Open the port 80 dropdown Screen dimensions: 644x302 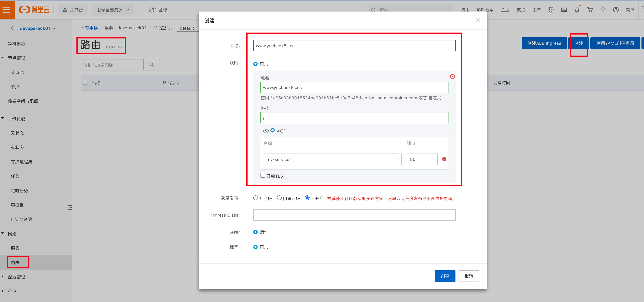tap(421, 159)
